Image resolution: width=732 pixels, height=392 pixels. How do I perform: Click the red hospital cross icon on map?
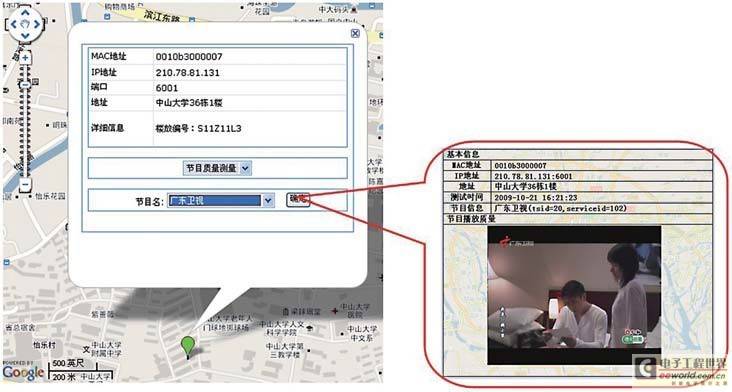tap(335, 311)
